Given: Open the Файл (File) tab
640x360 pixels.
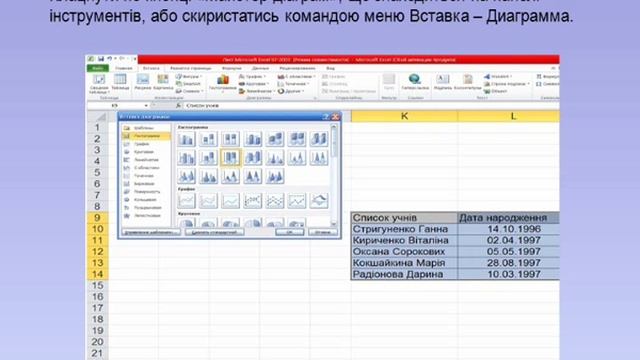Looking at the screenshot, I should coord(98,68).
